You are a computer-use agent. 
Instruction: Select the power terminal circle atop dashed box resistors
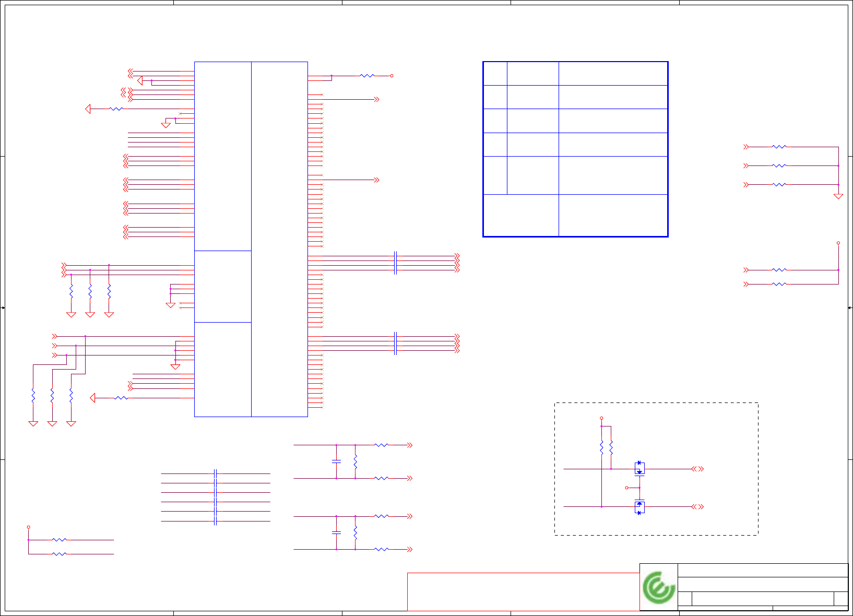(601, 418)
